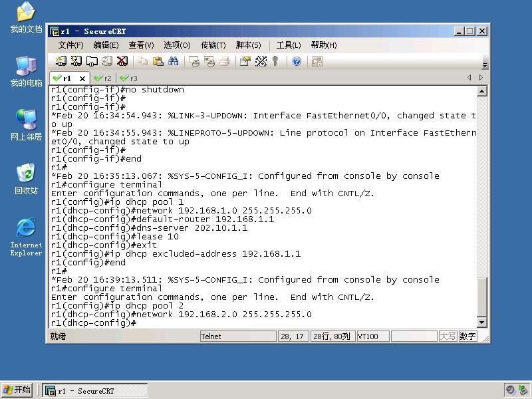Click the Internet Explorer desktop icon
Viewport: 532px width, 399px height.
tap(26, 237)
